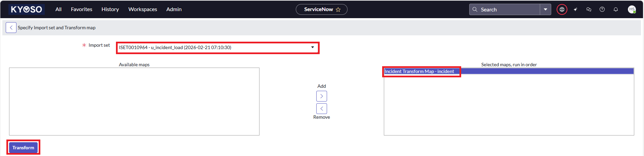The height and width of the screenshot is (156, 644).
Task: Open the AI sparkle assistant icon
Action: pos(575,9)
